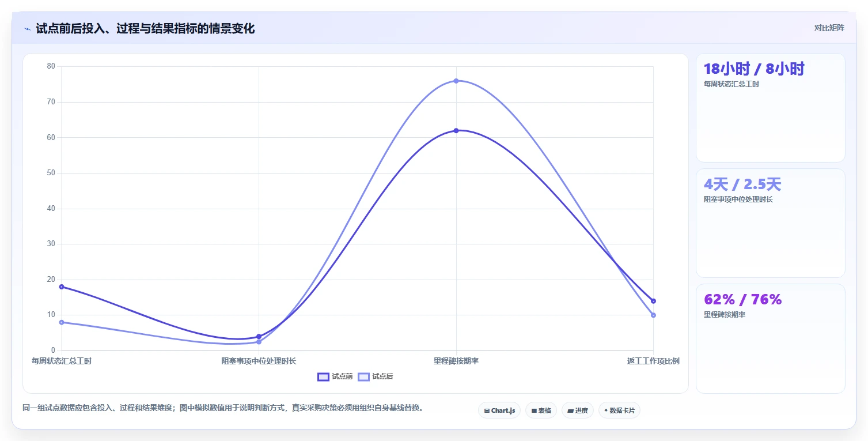Click the 试点后 legend color box

pos(363,376)
